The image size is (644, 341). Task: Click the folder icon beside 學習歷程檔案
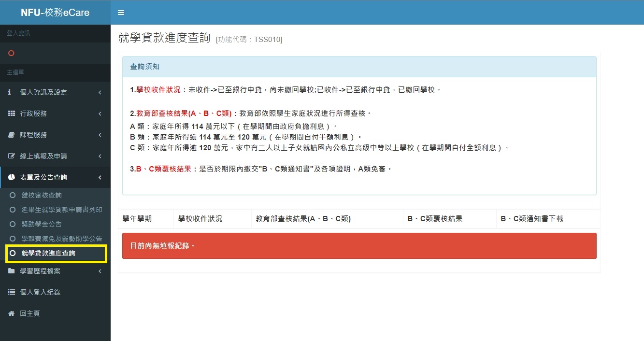(x=12, y=271)
